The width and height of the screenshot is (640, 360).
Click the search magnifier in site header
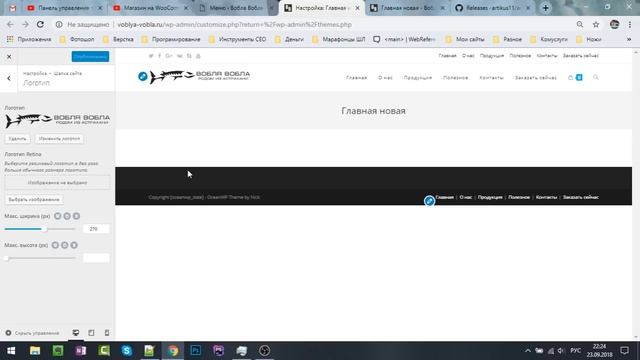coord(596,77)
